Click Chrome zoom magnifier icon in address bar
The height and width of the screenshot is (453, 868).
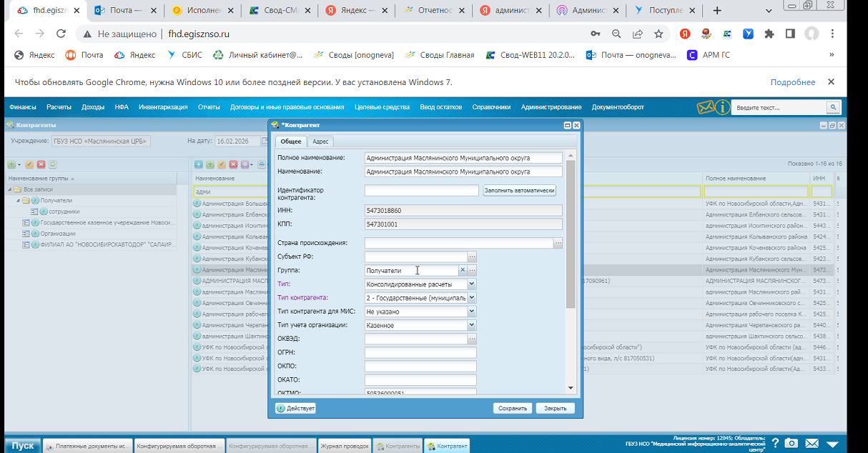click(x=616, y=34)
